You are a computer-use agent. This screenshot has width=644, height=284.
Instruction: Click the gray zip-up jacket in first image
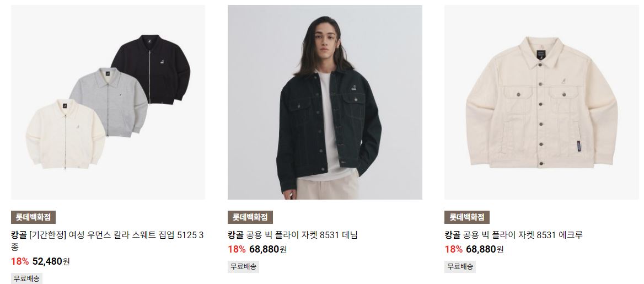109,102
